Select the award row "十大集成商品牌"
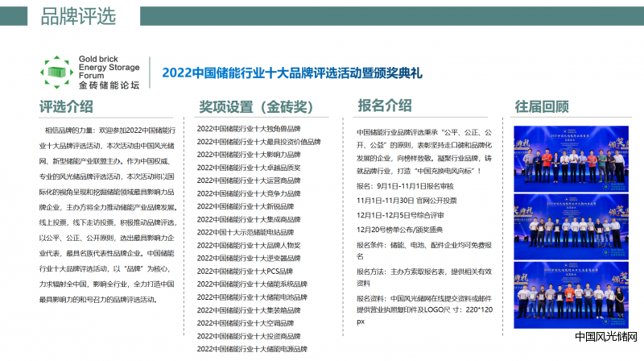This screenshot has width=644, height=361. 249,219
